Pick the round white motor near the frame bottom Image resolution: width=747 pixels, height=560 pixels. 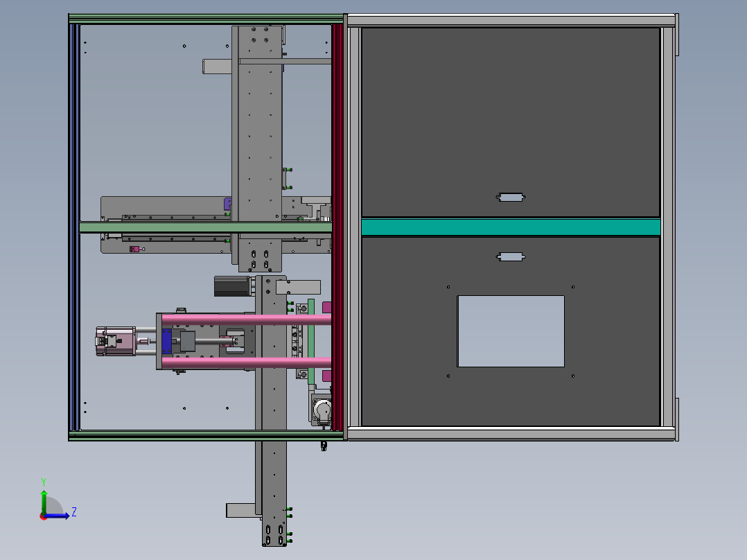click(x=322, y=410)
